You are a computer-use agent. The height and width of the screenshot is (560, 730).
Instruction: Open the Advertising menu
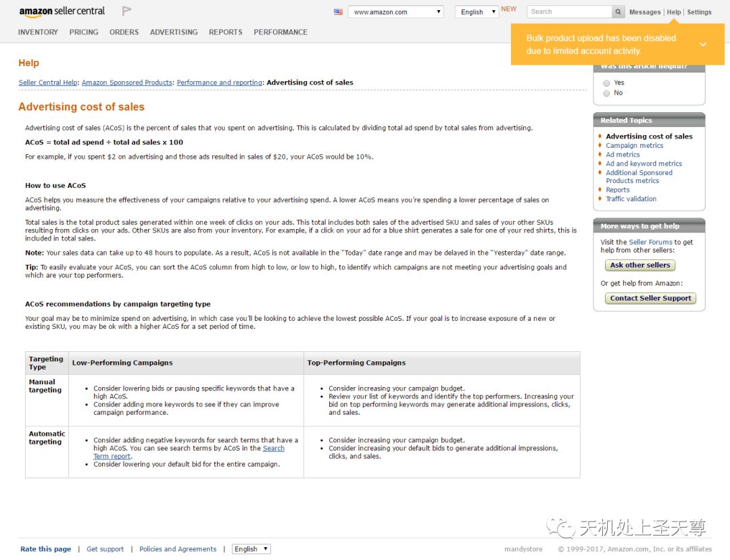coord(174,32)
